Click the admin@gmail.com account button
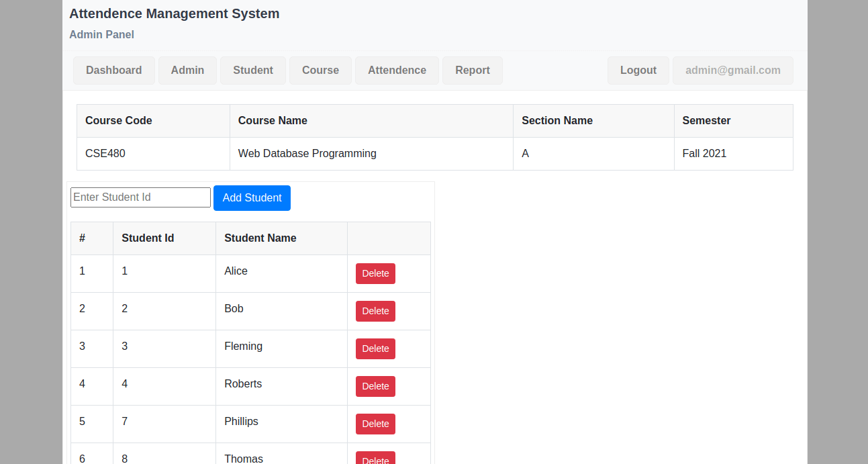The width and height of the screenshot is (868, 464). [x=732, y=71]
